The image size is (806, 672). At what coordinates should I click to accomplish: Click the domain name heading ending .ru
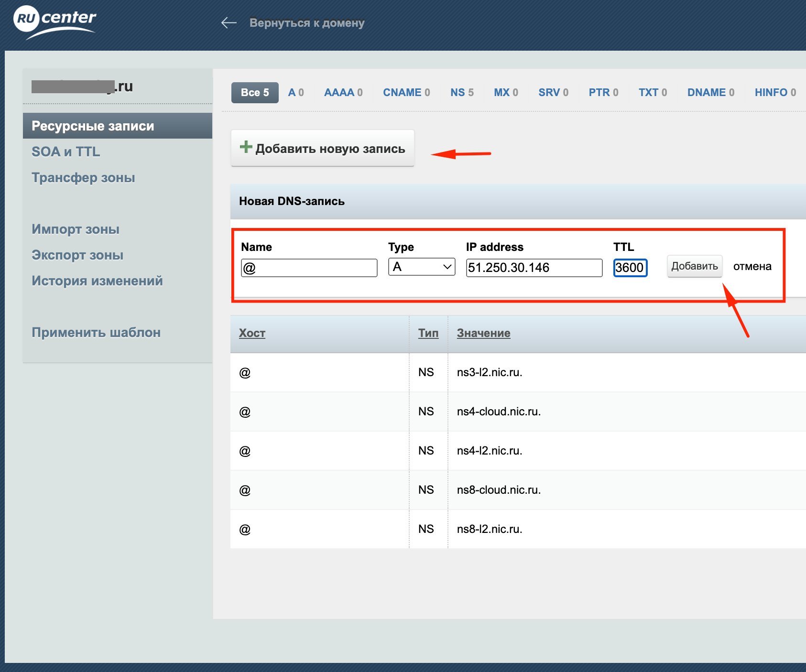pos(82,87)
